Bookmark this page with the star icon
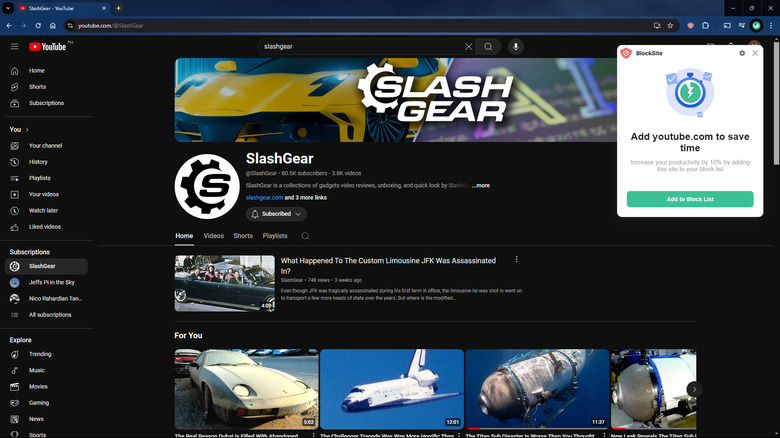Screen dimensions: 780x438 pyautogui.click(x=670, y=25)
